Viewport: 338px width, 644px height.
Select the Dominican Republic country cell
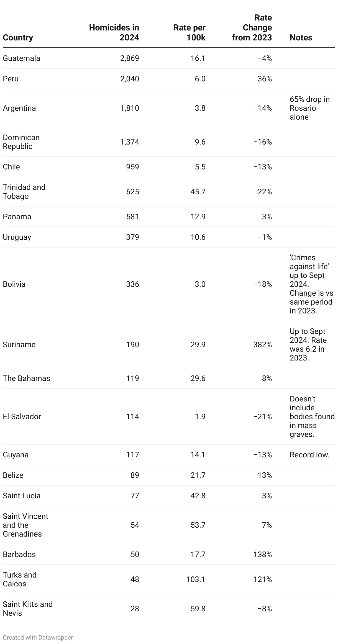coord(21,142)
